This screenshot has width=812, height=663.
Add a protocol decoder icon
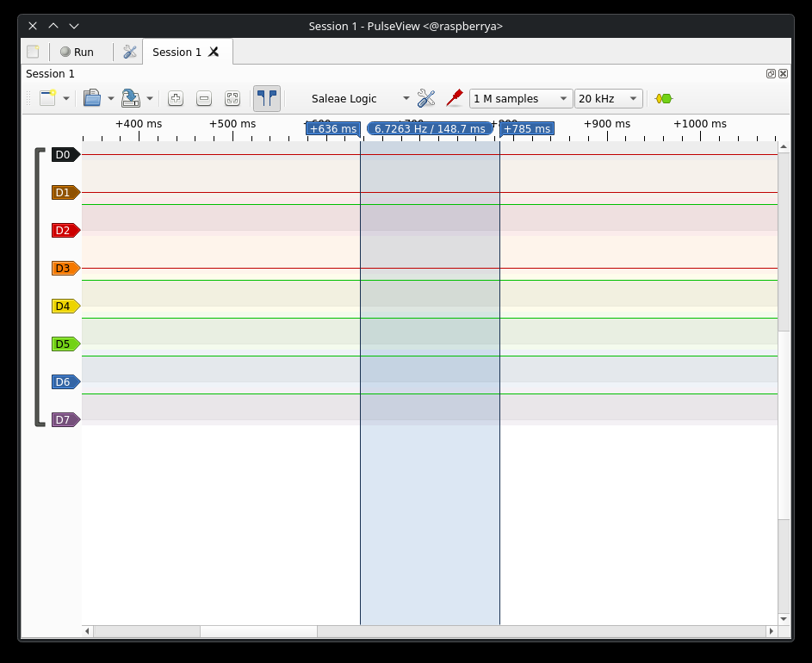pyautogui.click(x=663, y=98)
